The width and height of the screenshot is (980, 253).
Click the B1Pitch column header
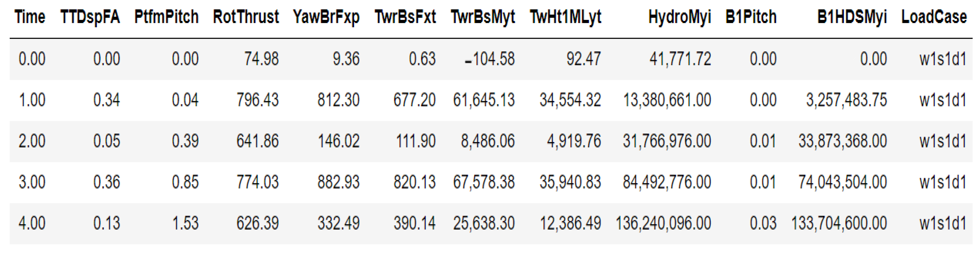point(751,17)
